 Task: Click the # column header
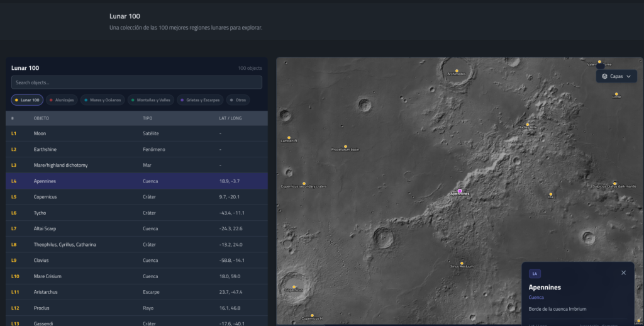(x=13, y=118)
